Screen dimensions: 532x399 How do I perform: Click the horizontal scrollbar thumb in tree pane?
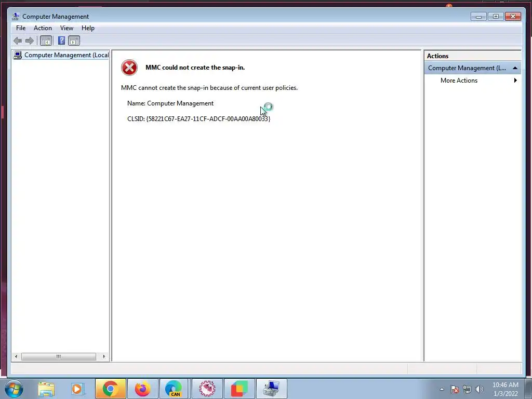pyautogui.click(x=58, y=356)
